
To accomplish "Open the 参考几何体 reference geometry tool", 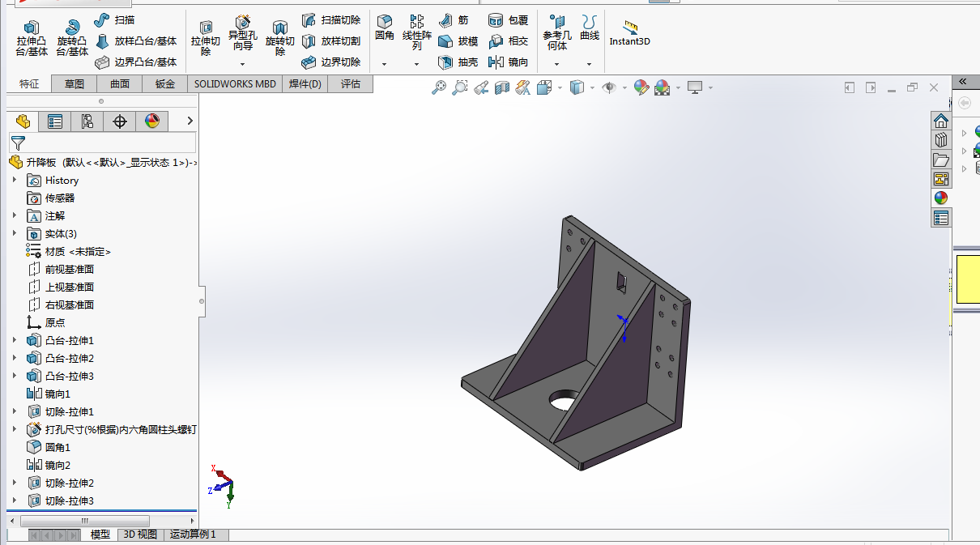I will tap(557, 33).
